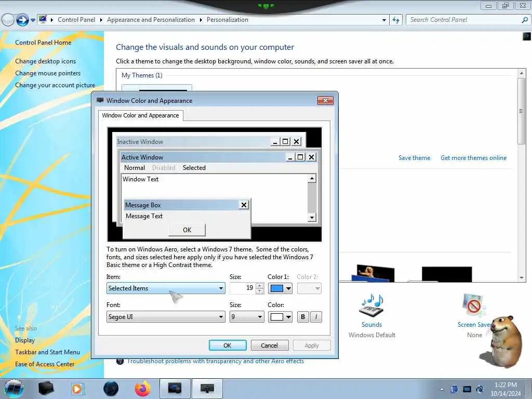Open the media player taskbar icon
532x399 pixels.
coord(77,389)
